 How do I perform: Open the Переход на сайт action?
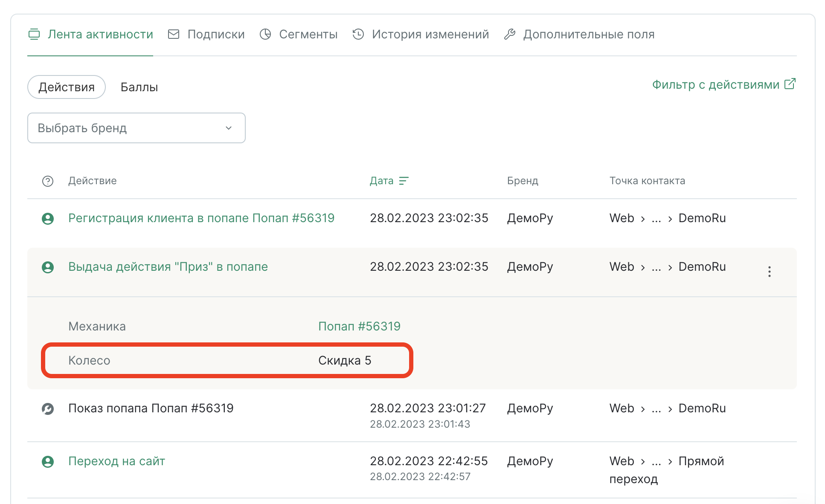(x=116, y=461)
